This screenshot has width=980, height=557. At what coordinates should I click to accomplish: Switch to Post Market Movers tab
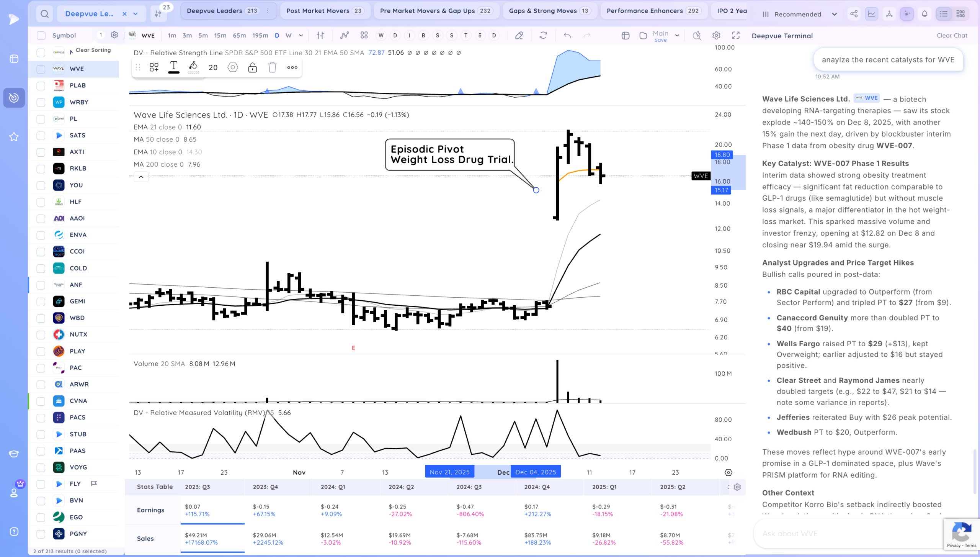click(324, 11)
